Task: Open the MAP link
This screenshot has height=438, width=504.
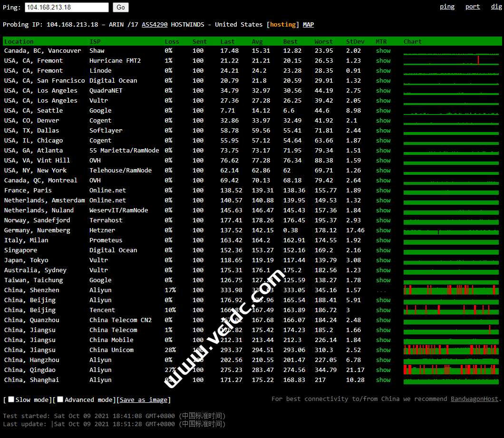Action: click(308, 25)
